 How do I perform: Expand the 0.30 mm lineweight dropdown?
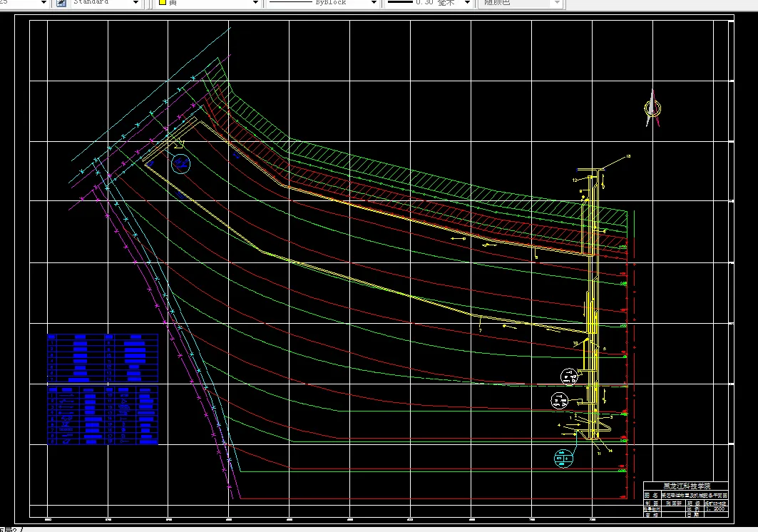point(466,3)
